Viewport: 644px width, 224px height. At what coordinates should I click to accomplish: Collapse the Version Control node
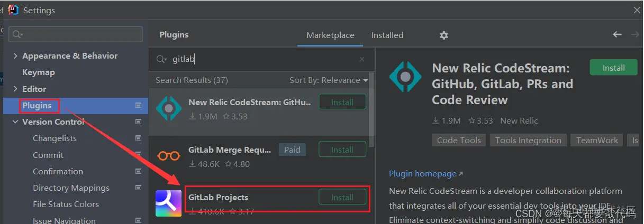coord(15,122)
